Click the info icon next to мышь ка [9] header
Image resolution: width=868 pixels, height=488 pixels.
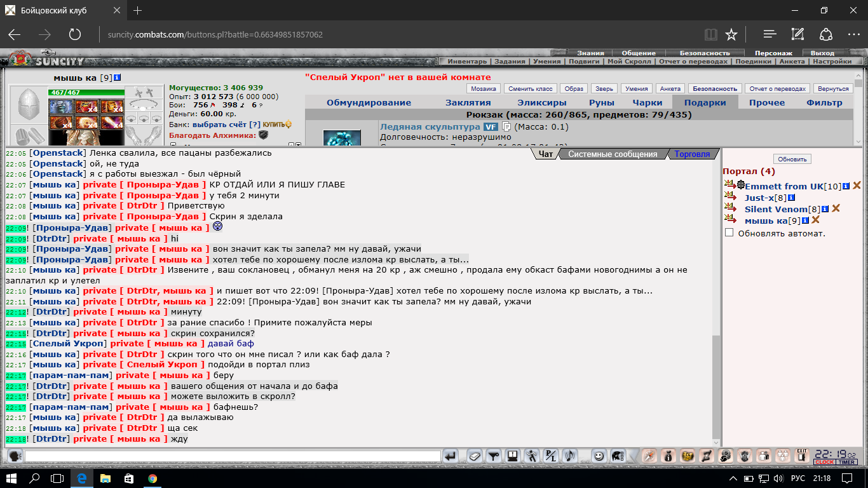[x=118, y=78]
